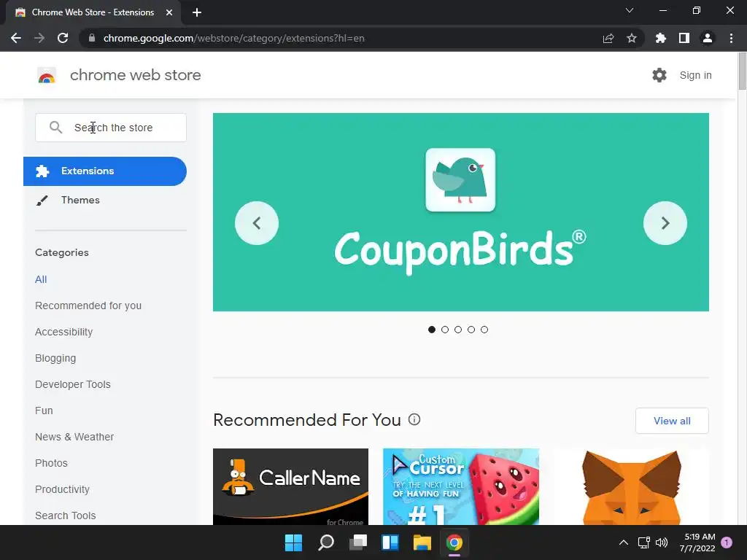Open the Fun category
This screenshot has height=560, width=747.
click(44, 411)
